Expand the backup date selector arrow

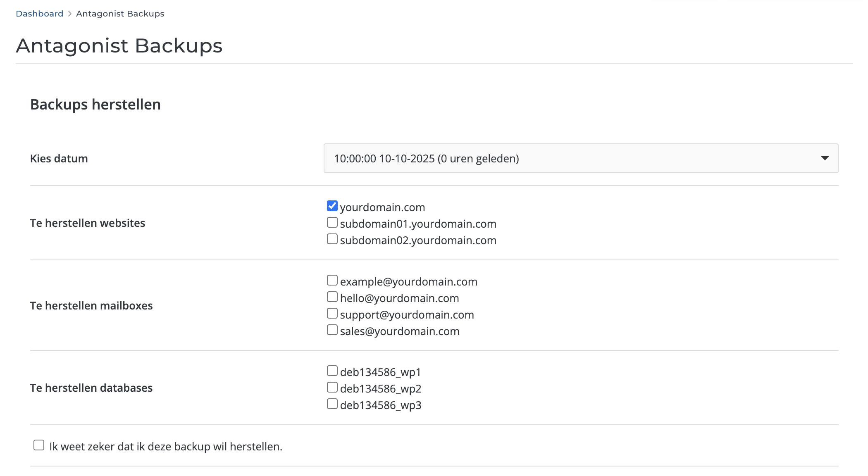[x=824, y=158]
